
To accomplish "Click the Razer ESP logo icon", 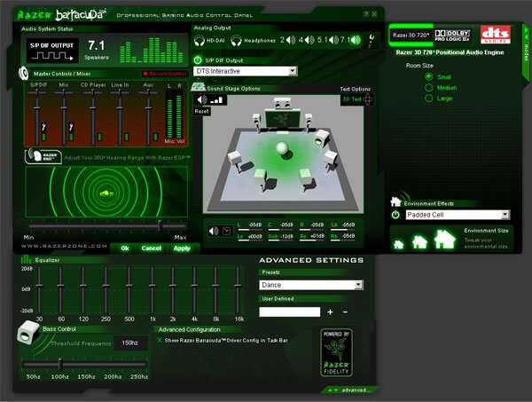I will [43, 156].
